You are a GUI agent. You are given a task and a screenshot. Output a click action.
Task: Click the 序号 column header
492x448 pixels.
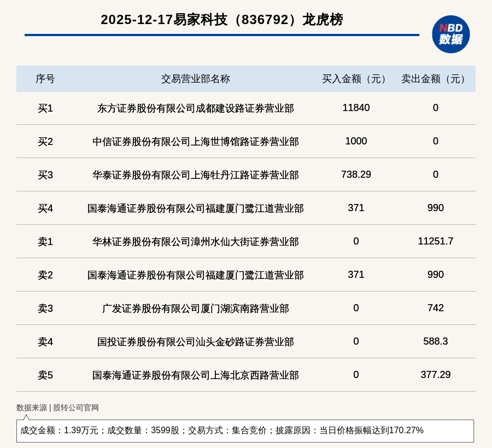45,79
